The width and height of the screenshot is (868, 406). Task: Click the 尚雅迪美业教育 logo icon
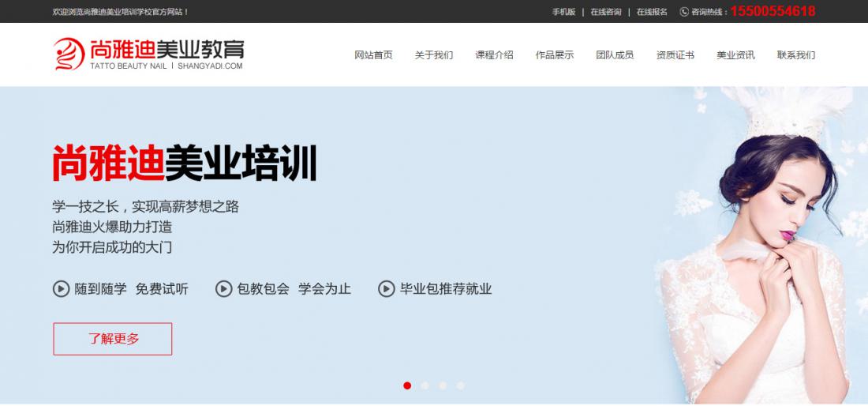[x=69, y=54]
